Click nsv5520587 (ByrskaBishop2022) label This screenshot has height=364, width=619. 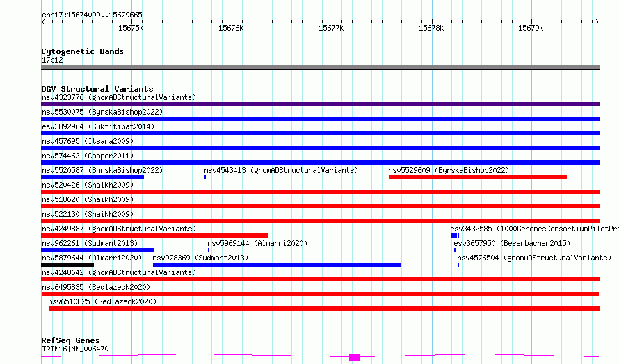point(102,170)
